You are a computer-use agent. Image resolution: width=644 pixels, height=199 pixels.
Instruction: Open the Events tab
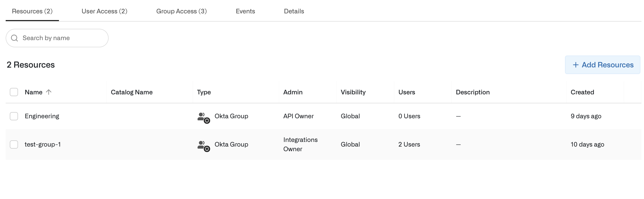(x=245, y=11)
